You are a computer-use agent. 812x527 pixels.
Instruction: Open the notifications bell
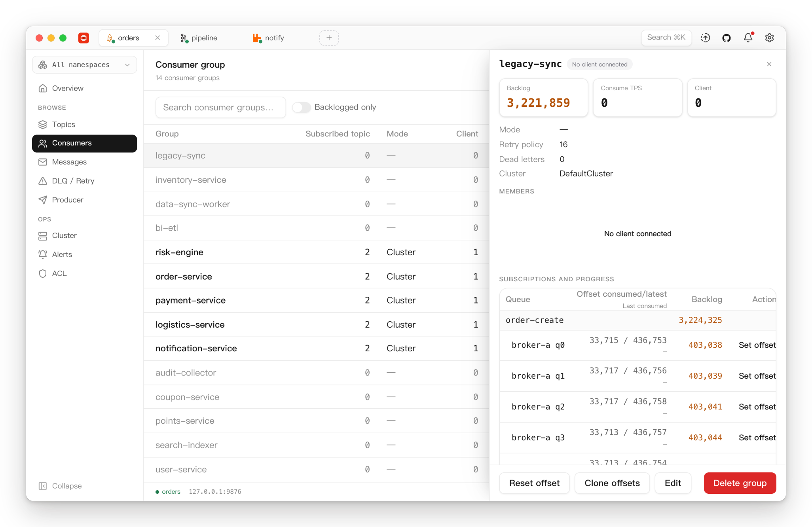pyautogui.click(x=748, y=38)
